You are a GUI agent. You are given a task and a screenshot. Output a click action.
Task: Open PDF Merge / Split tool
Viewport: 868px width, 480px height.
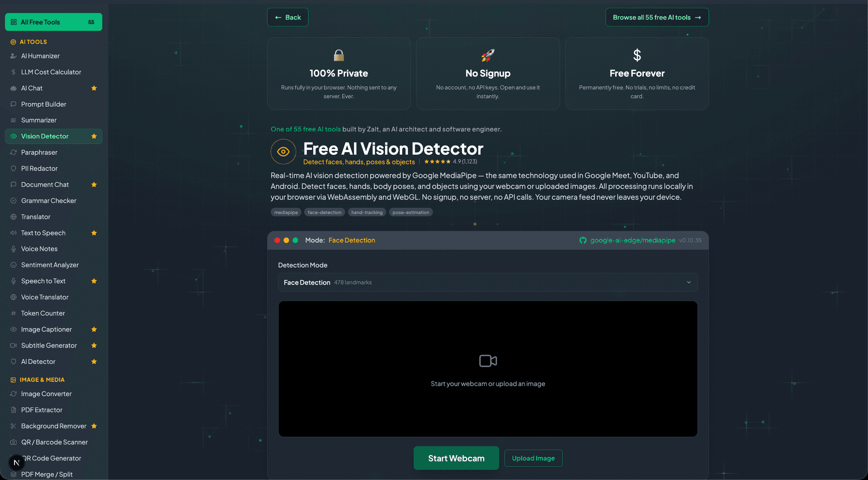53,474
